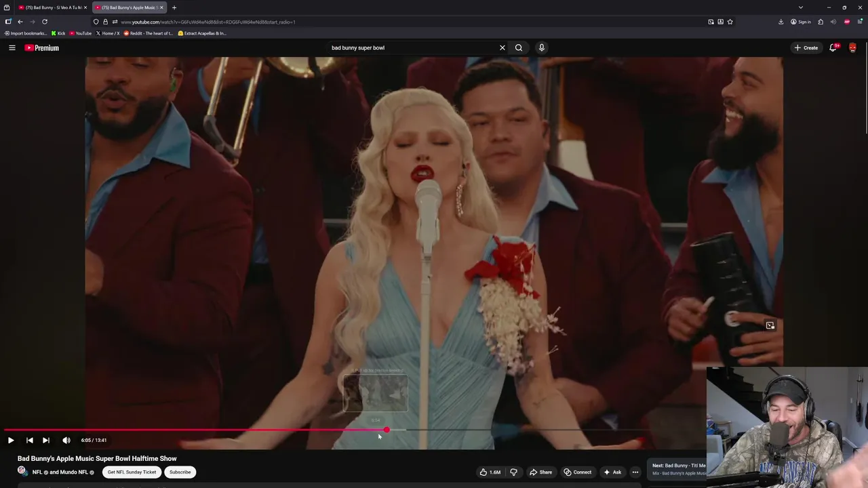This screenshot has height=488, width=868.
Task: Click the browser sidebar toggle icon
Action: [x=8, y=22]
